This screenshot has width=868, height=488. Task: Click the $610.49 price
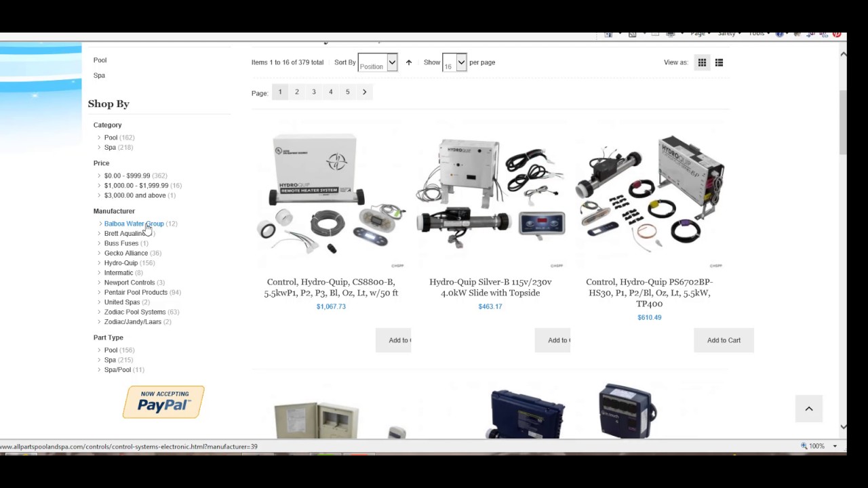point(650,317)
